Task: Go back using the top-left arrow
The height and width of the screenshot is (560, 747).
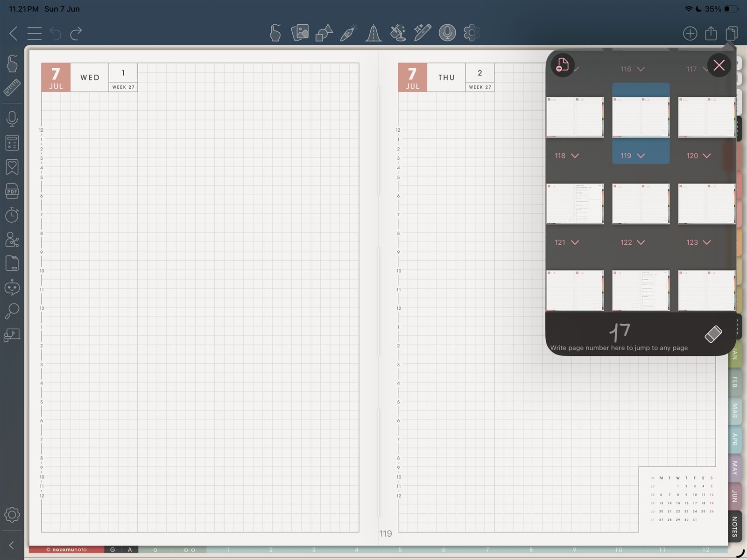Action: point(13,33)
